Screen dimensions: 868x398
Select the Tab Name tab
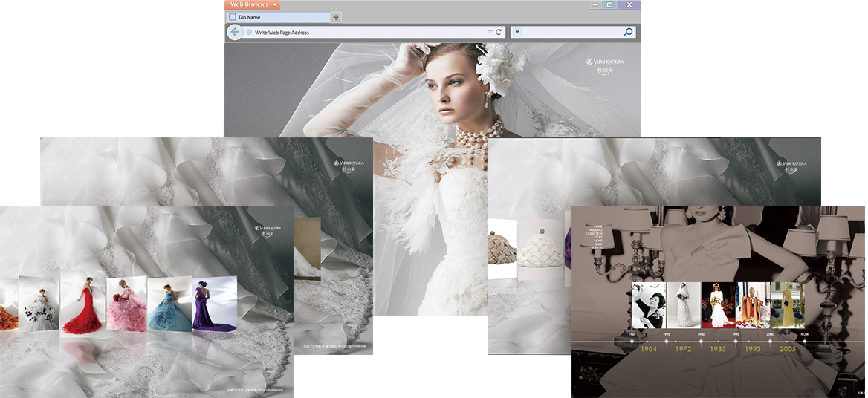click(278, 17)
